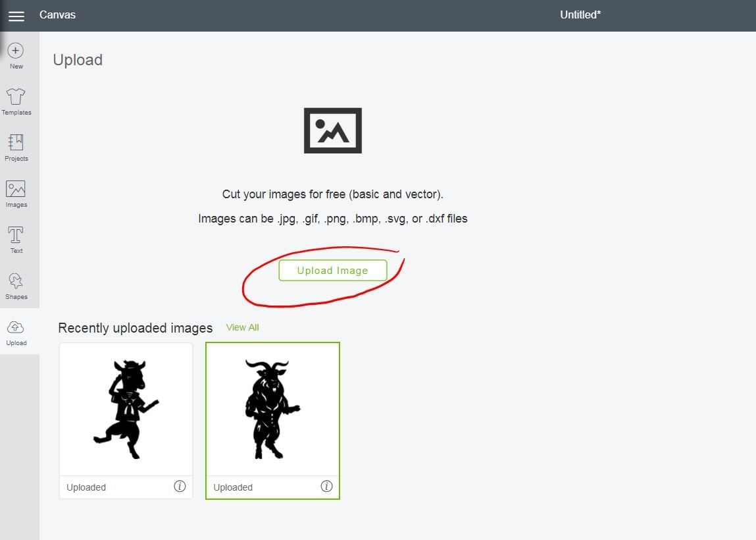The height and width of the screenshot is (540, 756).
Task: Show info for the minotaur image
Action: 326,487
